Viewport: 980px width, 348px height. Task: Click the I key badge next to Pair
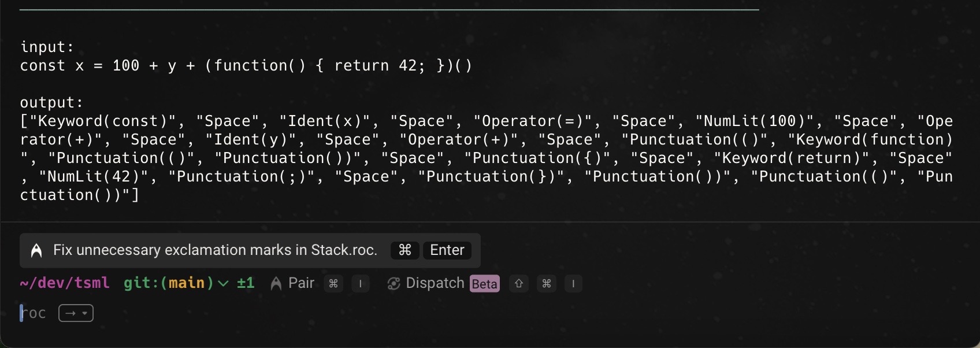tap(361, 284)
